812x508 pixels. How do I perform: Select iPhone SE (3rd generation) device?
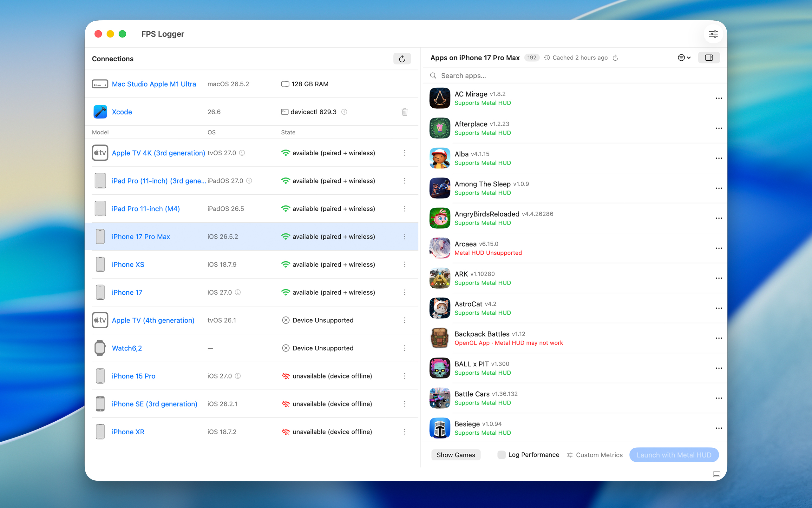(x=154, y=404)
